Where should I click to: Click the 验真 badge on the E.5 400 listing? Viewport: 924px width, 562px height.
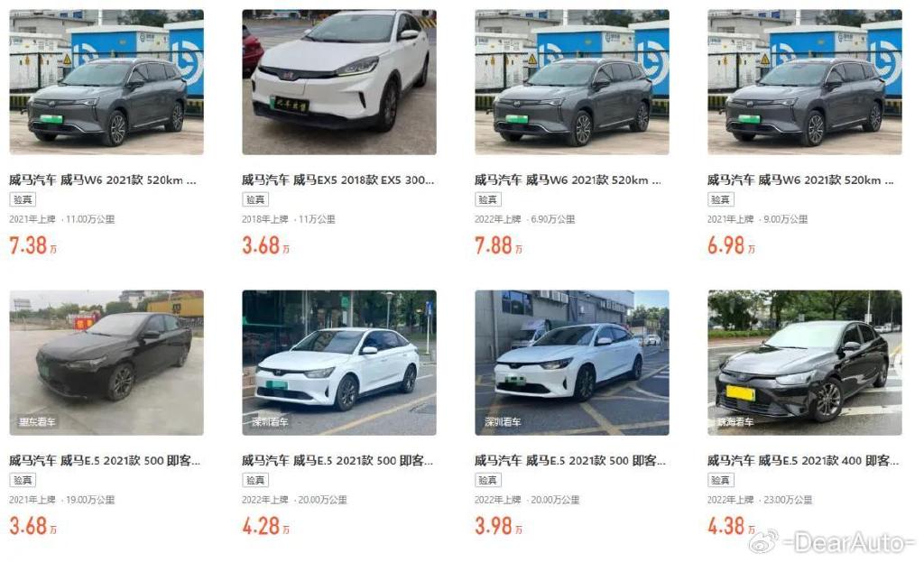(721, 480)
